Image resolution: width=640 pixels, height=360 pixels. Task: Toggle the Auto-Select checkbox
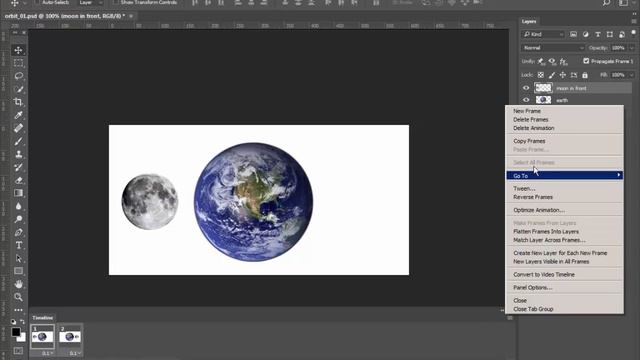(x=37, y=2)
